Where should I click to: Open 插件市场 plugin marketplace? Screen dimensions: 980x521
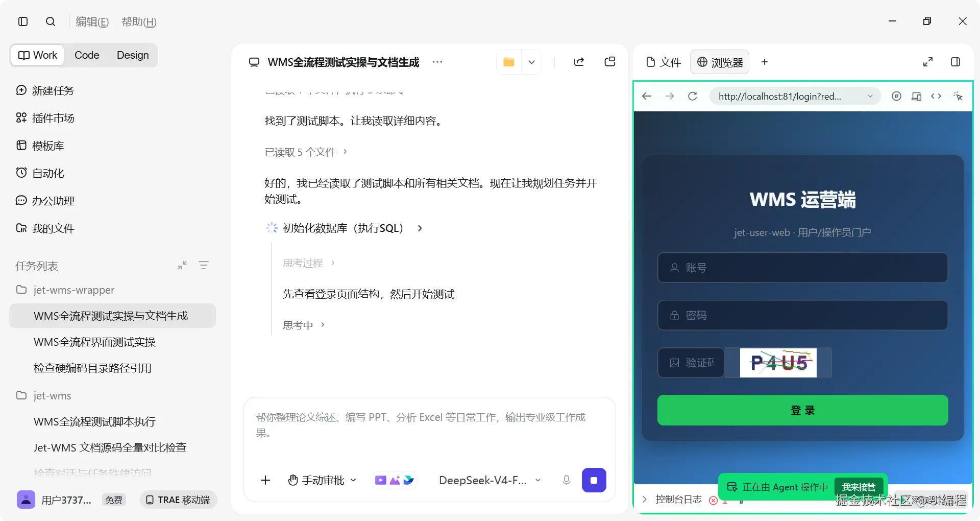[x=45, y=118]
